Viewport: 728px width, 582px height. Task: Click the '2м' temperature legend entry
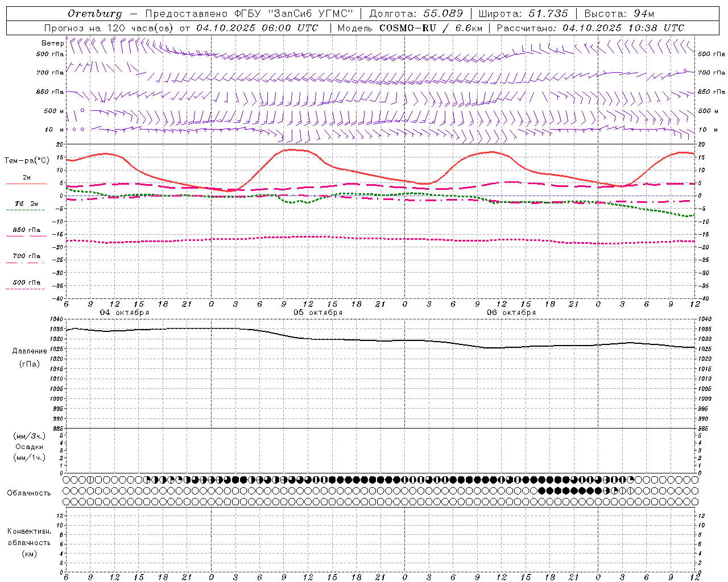tap(27, 177)
